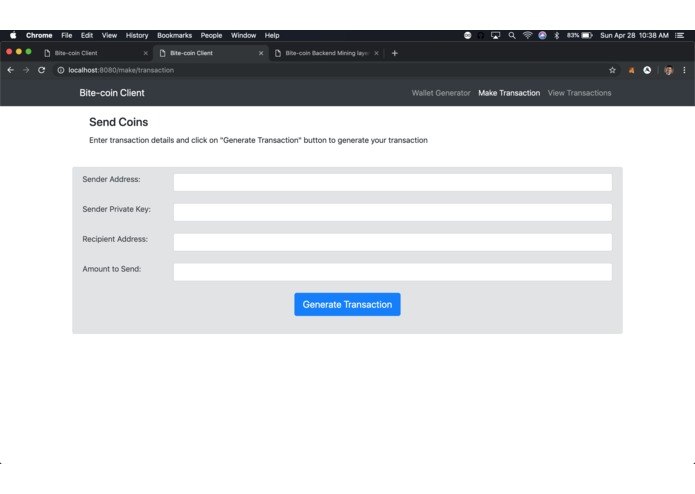Focus the Amount to Send field
The height and width of the screenshot is (494, 695).
(392, 272)
